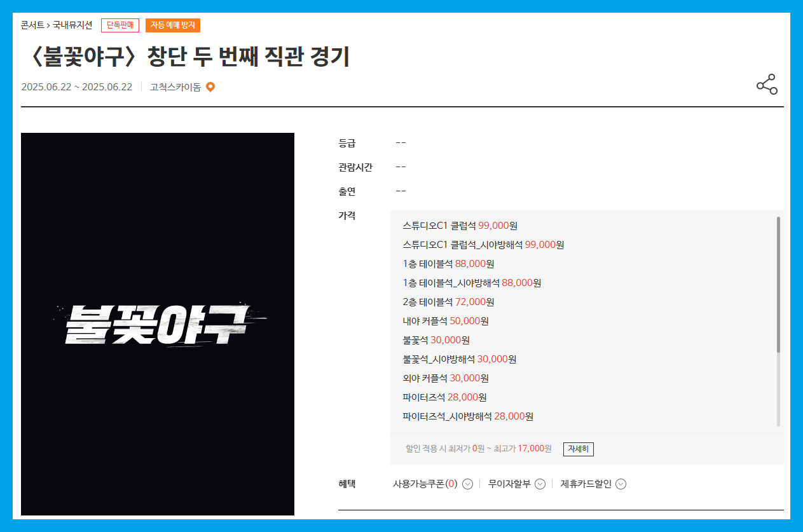
Task: Click the 등급 label
Action: [x=347, y=143]
